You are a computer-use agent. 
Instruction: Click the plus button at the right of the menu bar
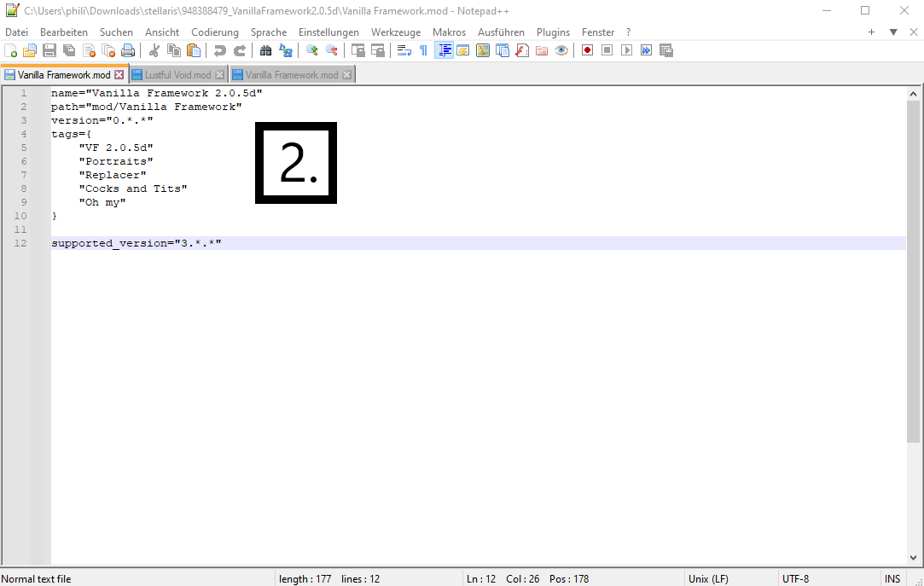coord(871,32)
